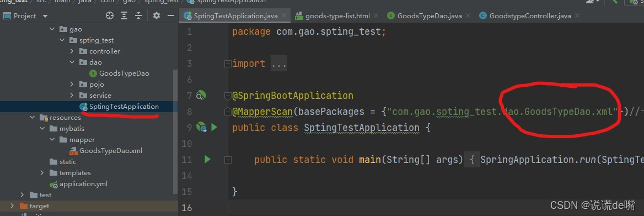Collapse the resources folder
Image resolution: width=644 pixels, height=216 pixels.
[x=32, y=118]
